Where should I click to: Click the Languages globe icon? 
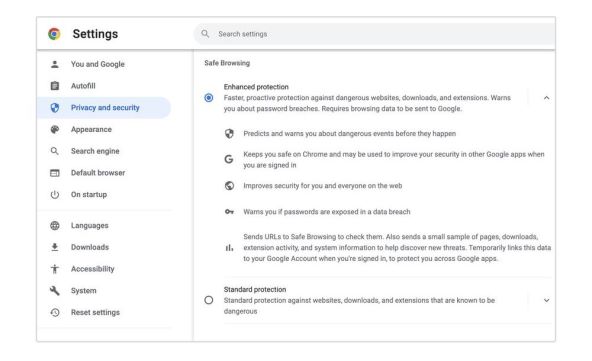tap(55, 225)
